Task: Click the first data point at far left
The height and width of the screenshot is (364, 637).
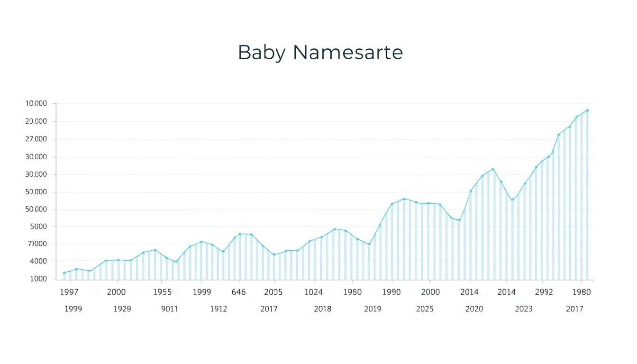Action: coord(64,273)
